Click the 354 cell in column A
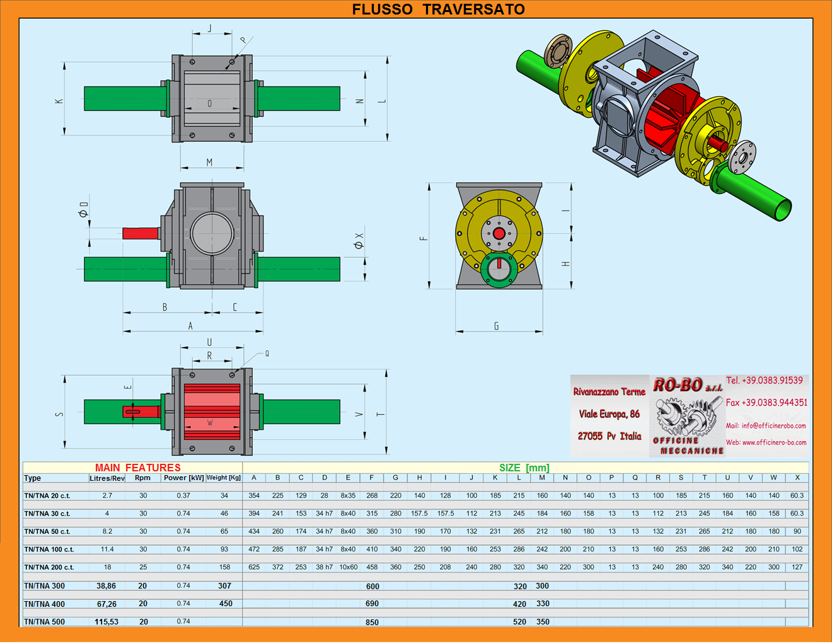Viewport: 832px width, 644px height. 254,496
